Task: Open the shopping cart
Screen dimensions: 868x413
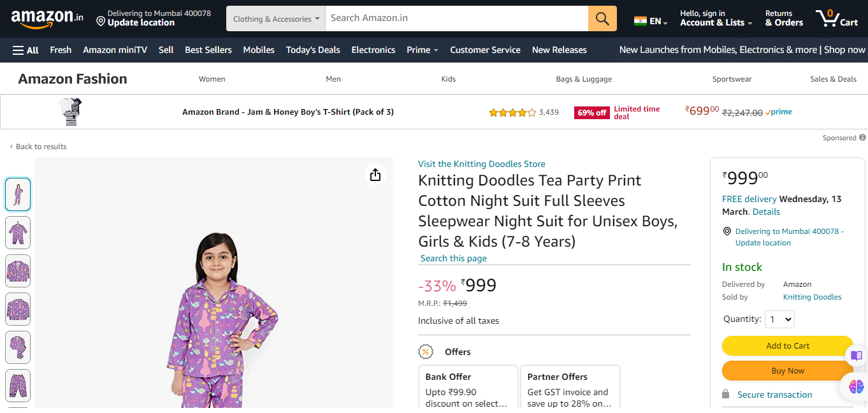Action: point(837,18)
